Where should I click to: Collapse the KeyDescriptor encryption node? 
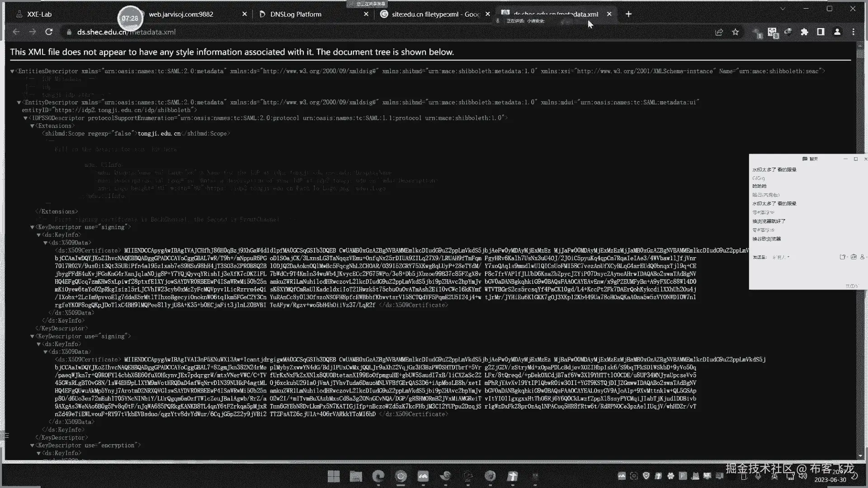[x=32, y=446]
